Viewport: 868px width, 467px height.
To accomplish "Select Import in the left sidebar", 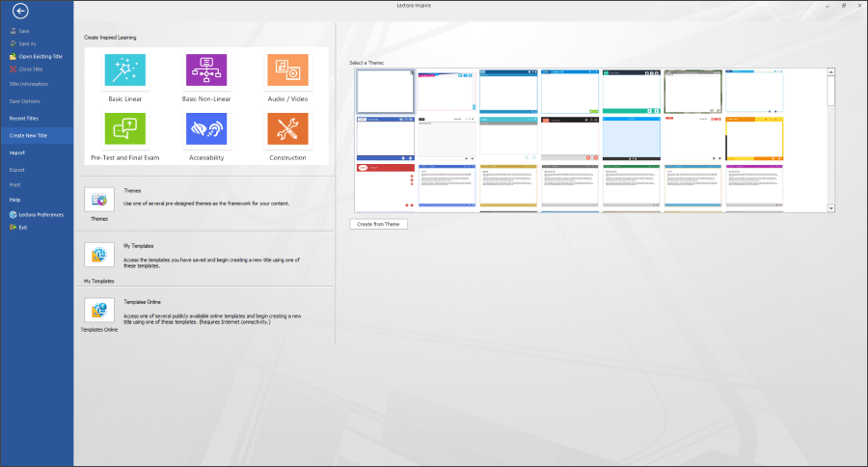I will click(x=17, y=152).
